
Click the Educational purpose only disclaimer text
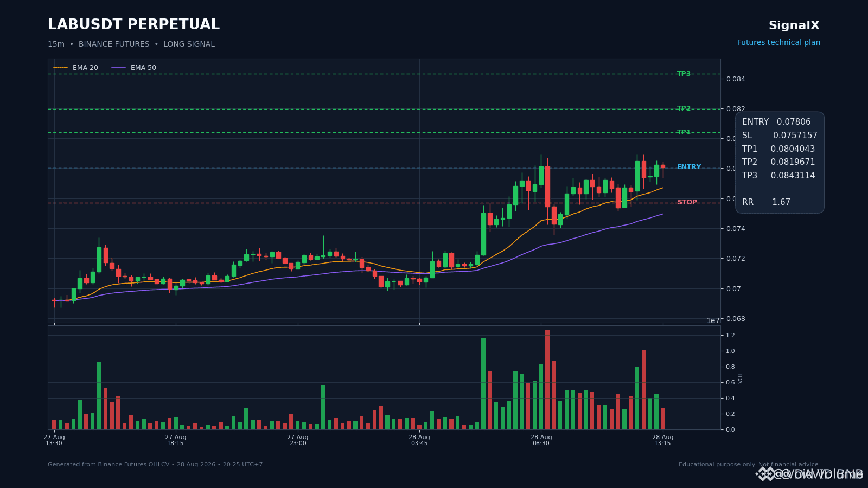[x=749, y=465]
